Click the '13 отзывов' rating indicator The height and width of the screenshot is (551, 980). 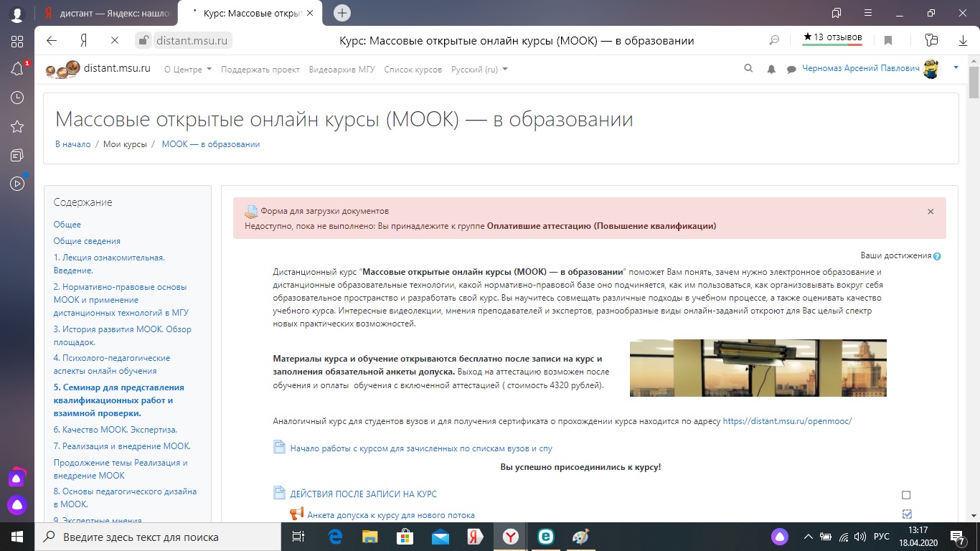click(832, 38)
